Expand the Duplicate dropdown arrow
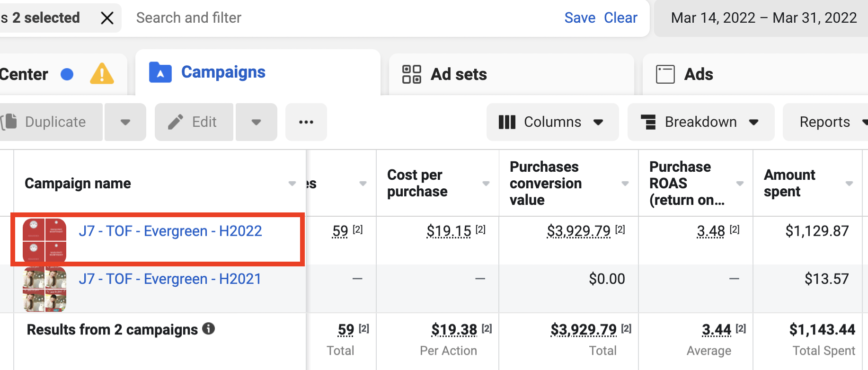 point(125,122)
